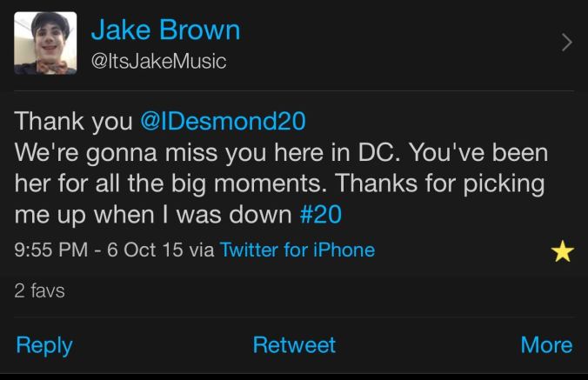This screenshot has height=380, width=588.
Task: Click the "her for all the big moments" text
Action: pos(171,183)
